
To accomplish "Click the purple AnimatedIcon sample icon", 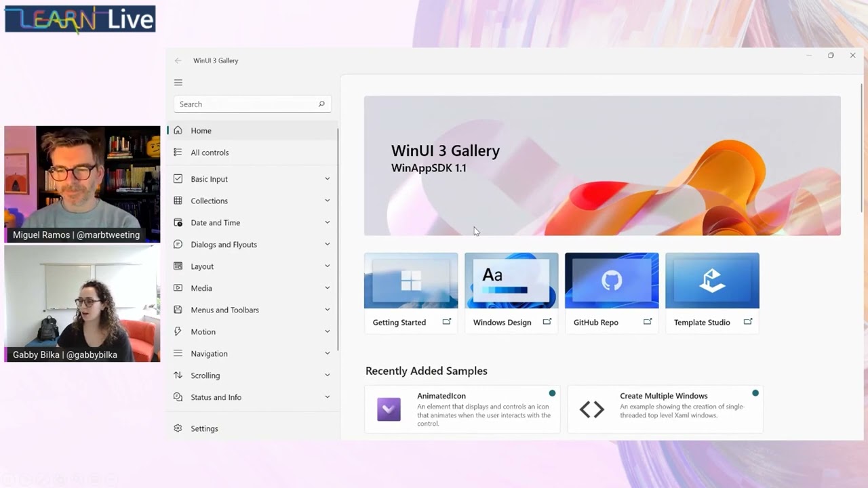I will click(389, 409).
